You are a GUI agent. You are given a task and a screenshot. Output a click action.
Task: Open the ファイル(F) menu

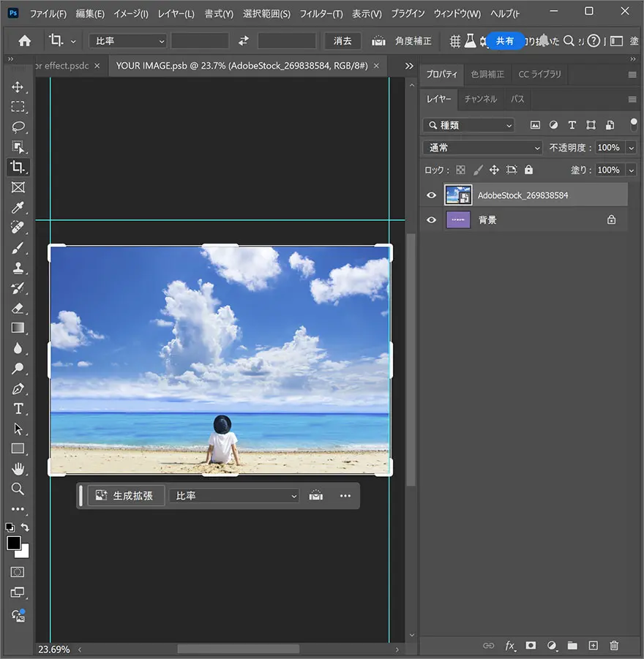click(48, 14)
